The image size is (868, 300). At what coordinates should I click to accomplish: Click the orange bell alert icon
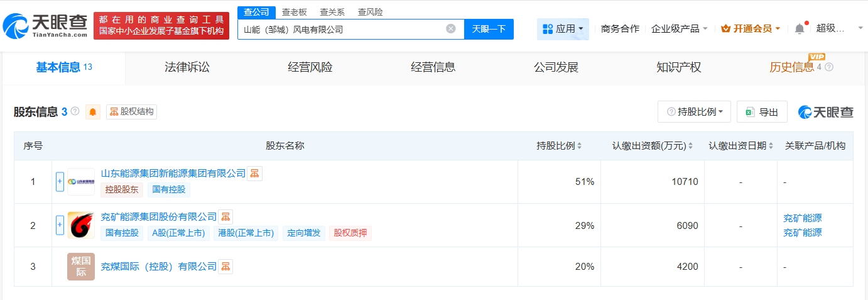93,112
